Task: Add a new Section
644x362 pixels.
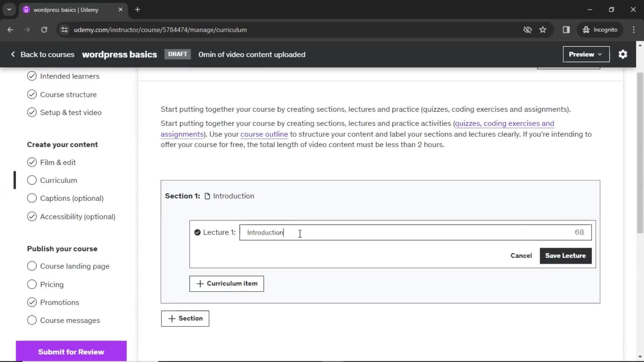Action: [x=185, y=319]
